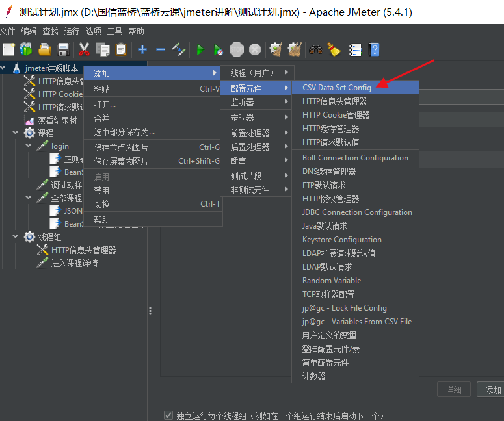This screenshot has height=421, width=504.
Task: Click the 线程组 gear icon in tree
Action: point(29,237)
